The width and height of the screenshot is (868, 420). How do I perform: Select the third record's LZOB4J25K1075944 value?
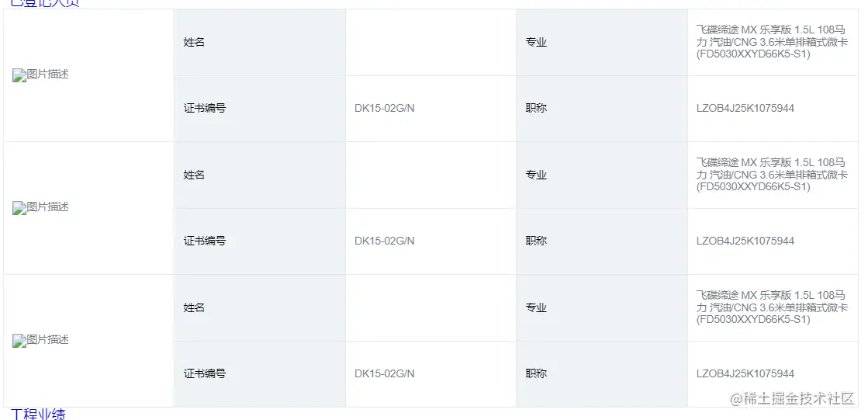(x=745, y=373)
